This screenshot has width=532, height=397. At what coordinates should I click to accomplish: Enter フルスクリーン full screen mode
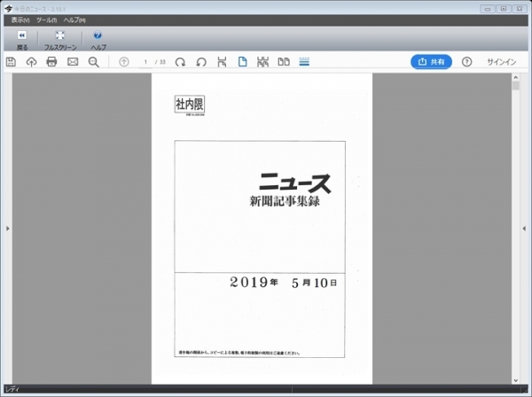[x=60, y=40]
